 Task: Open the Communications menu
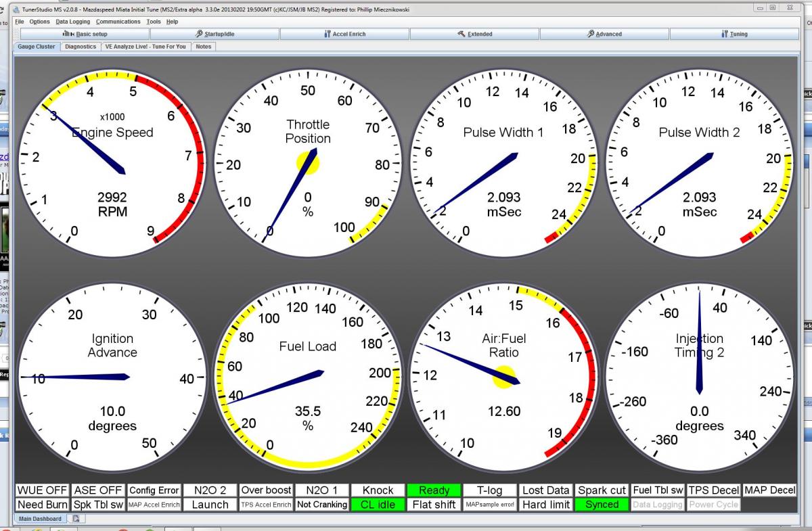click(x=118, y=22)
